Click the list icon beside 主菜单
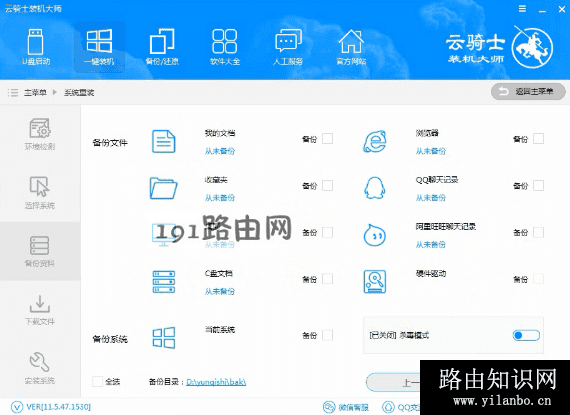This screenshot has height=415, width=570. [x=13, y=93]
